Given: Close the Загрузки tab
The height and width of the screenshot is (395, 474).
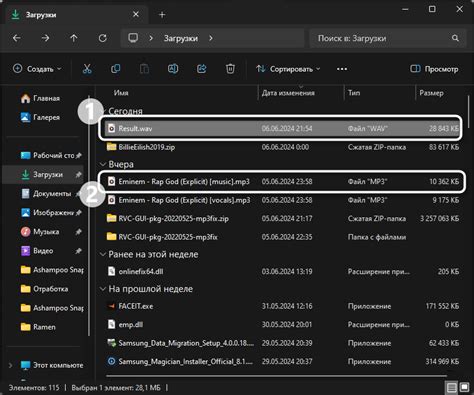Looking at the screenshot, I should (x=136, y=15).
